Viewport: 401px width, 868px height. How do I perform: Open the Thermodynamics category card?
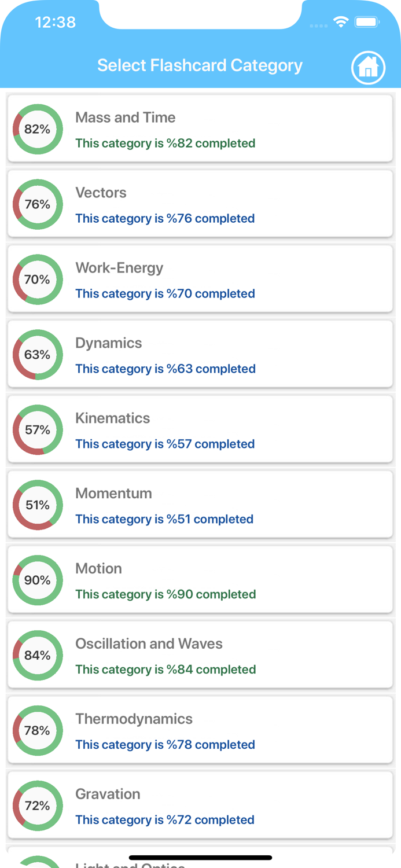[x=200, y=730]
